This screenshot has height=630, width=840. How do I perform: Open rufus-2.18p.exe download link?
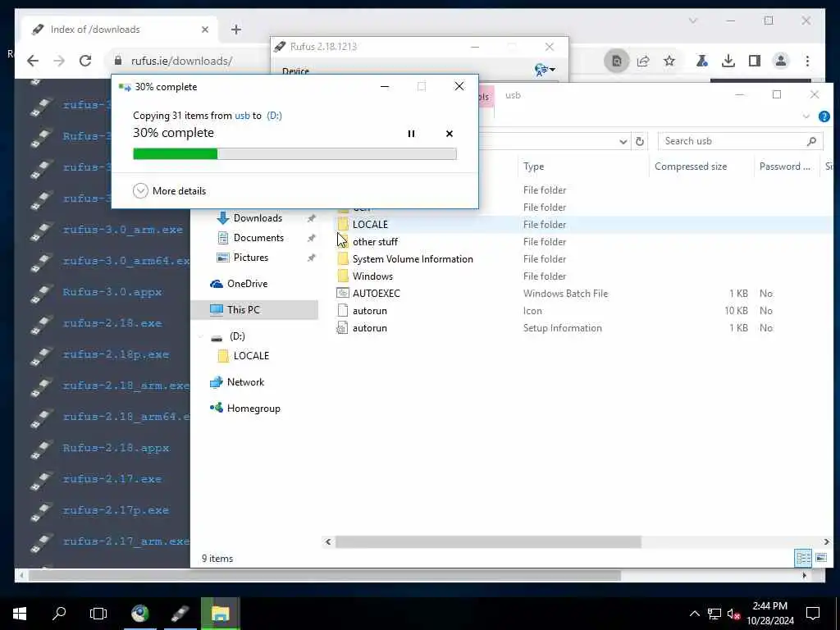click(x=116, y=354)
